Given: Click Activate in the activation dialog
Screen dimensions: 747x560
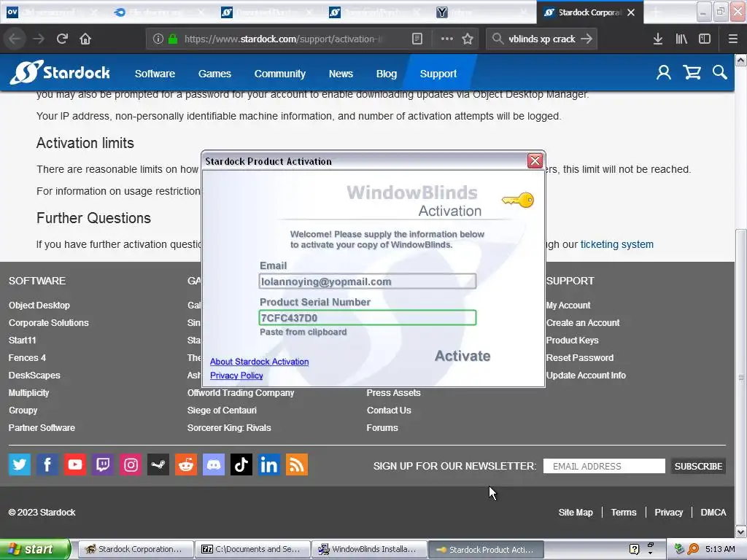Looking at the screenshot, I should pyautogui.click(x=462, y=356).
